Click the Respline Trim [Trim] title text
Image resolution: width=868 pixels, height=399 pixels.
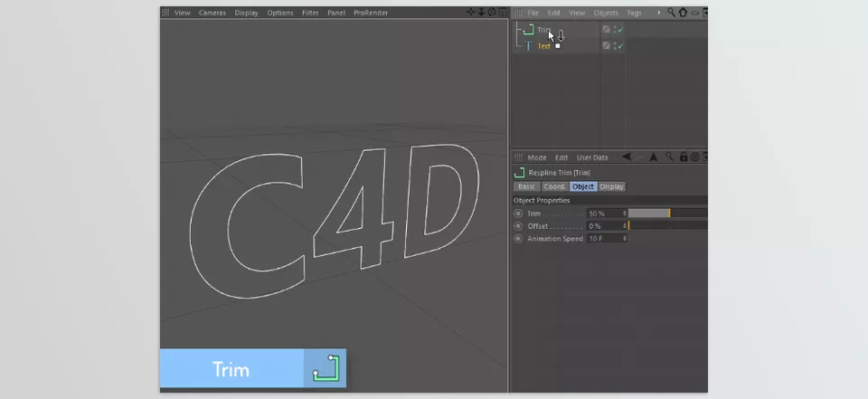559,173
